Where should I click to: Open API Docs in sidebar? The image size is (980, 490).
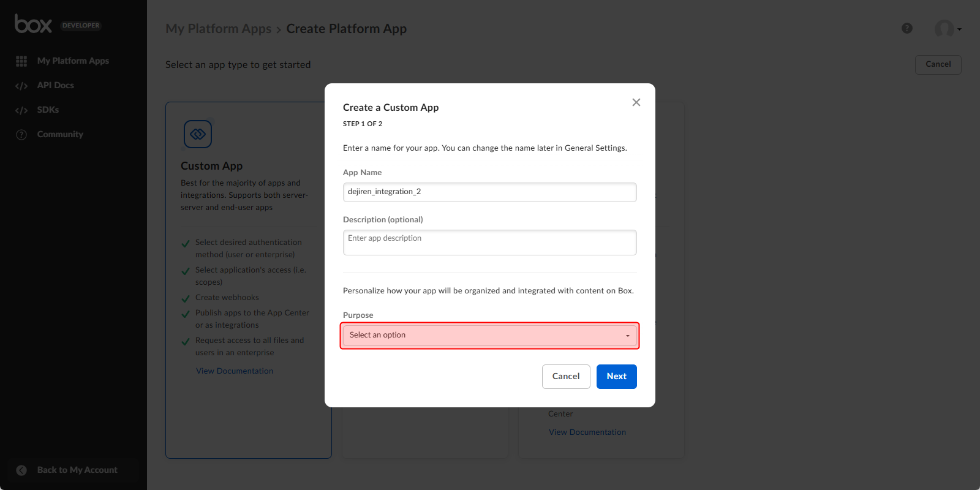(x=55, y=85)
